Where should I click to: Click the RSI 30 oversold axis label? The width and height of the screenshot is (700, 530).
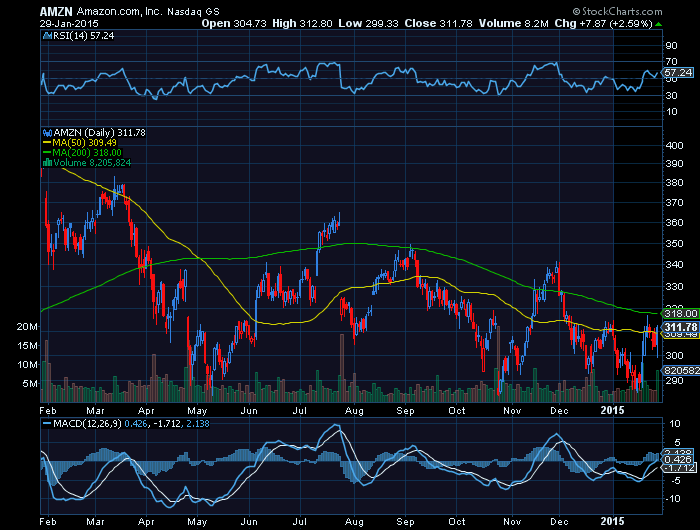[671, 96]
